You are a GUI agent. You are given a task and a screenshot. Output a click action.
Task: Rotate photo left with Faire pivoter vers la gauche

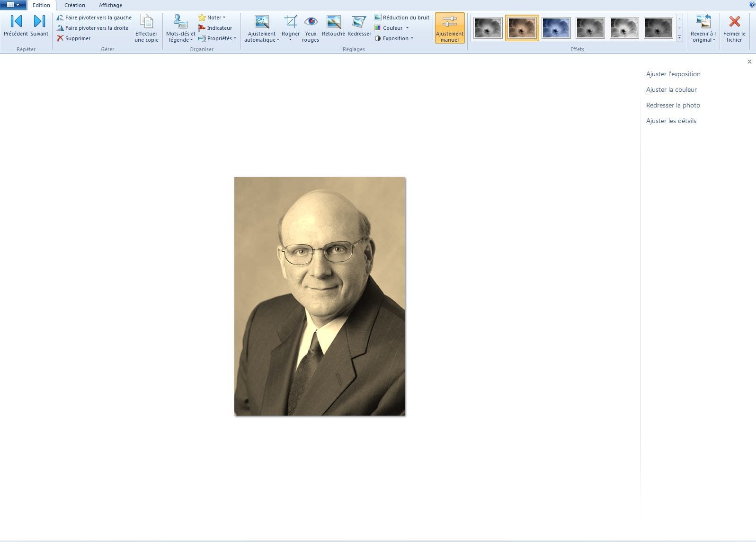point(94,18)
